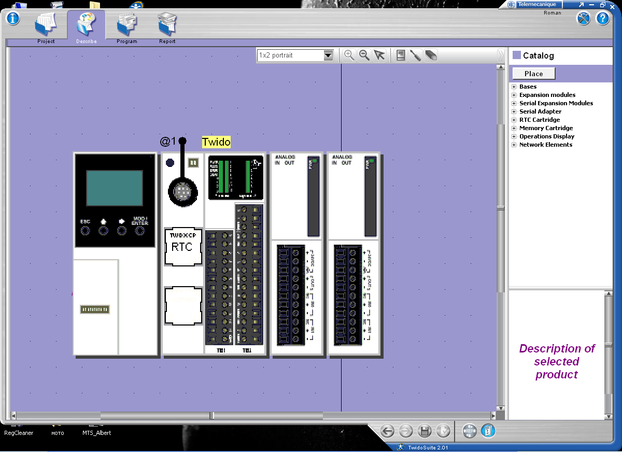Select the Memory Cartridge catalog label
622x452 pixels.
coord(546,128)
